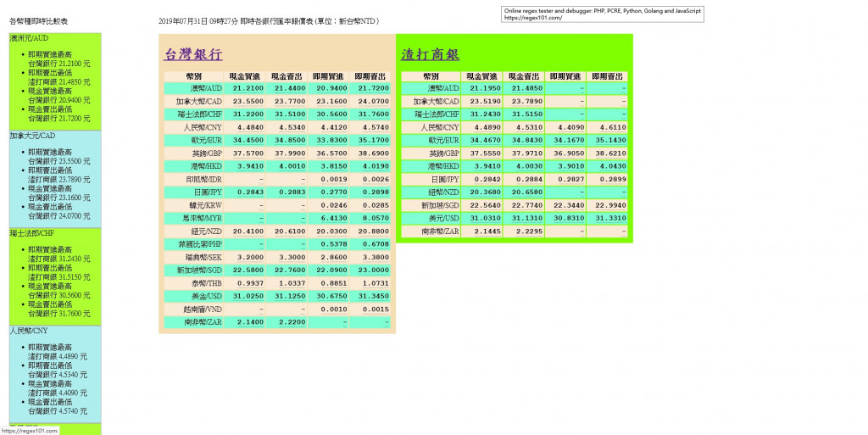The height and width of the screenshot is (435, 868).
Task: Select 人民幣/CNY row label in 渣打商銀 table
Action: pos(440,127)
